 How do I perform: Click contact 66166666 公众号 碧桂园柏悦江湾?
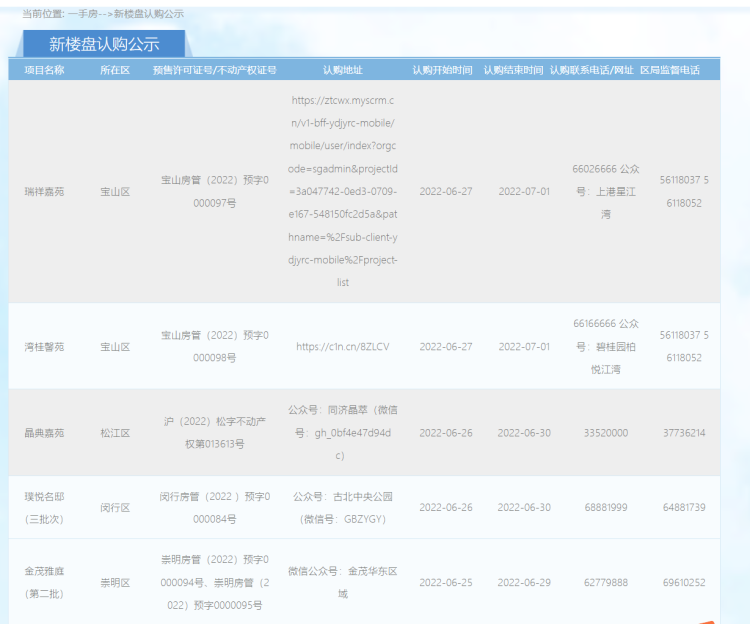(606, 347)
